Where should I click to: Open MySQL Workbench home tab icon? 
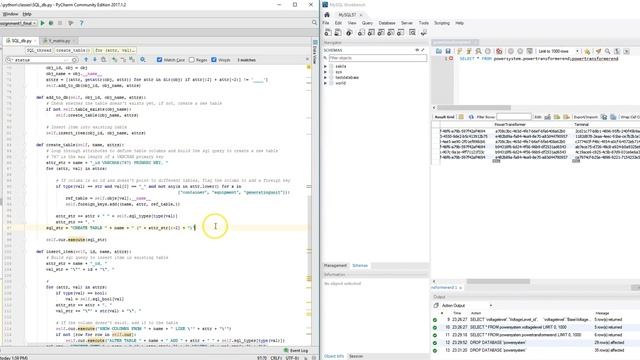[x=327, y=15]
